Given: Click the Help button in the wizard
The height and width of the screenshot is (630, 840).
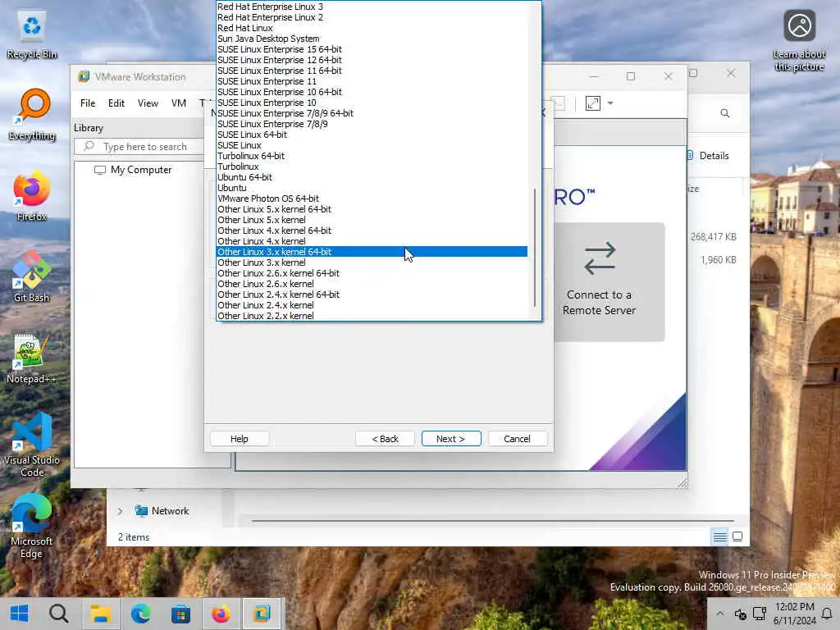Looking at the screenshot, I should coord(239,439).
